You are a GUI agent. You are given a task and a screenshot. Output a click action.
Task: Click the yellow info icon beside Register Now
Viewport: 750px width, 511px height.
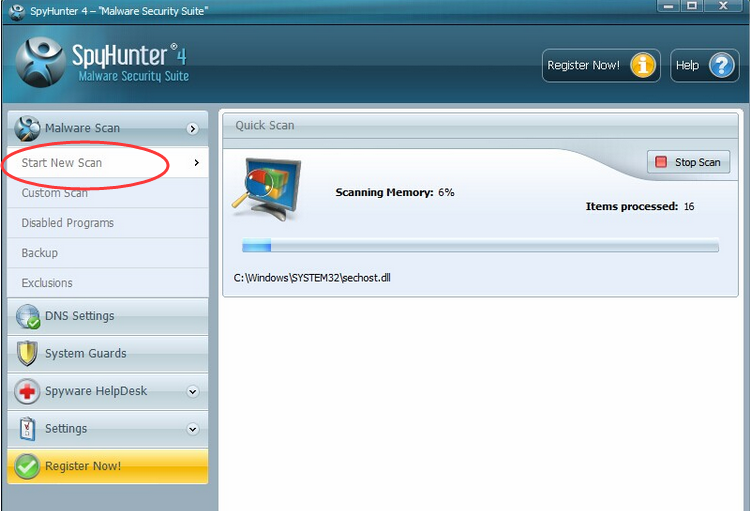click(x=642, y=65)
